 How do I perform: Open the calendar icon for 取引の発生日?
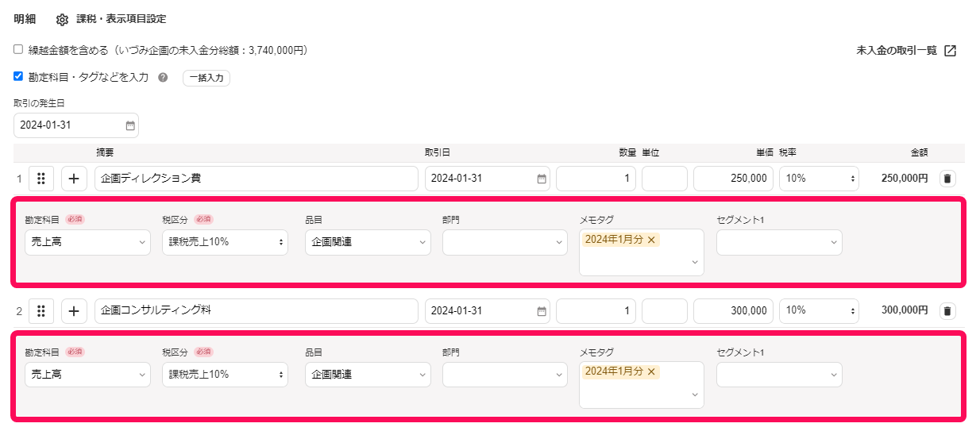(x=130, y=125)
